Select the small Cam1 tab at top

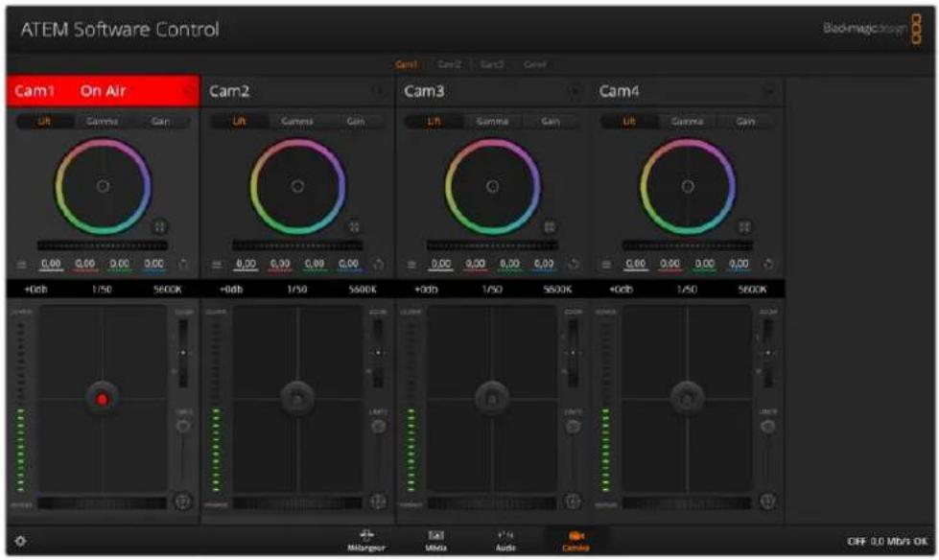point(407,64)
